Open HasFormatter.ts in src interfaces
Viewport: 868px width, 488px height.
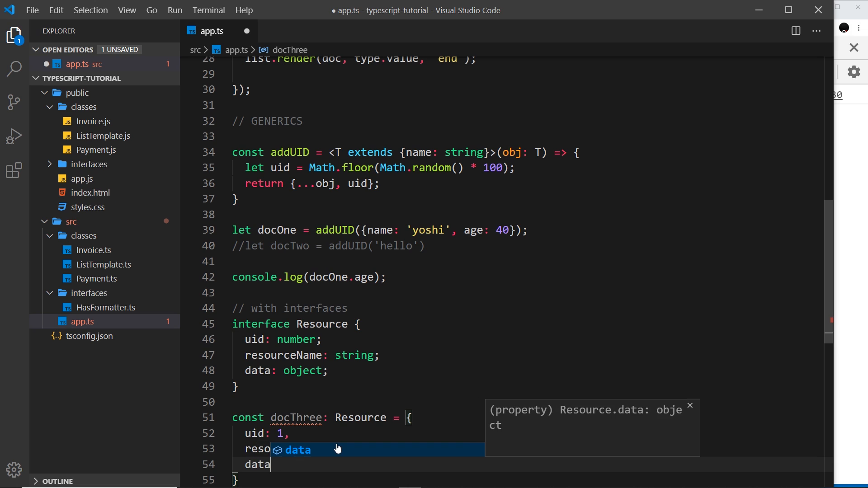coord(106,307)
